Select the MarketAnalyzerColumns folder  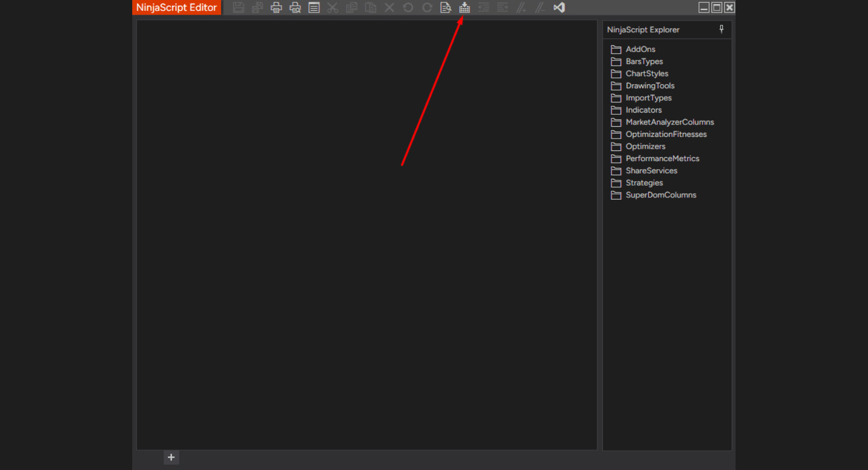pos(662,122)
